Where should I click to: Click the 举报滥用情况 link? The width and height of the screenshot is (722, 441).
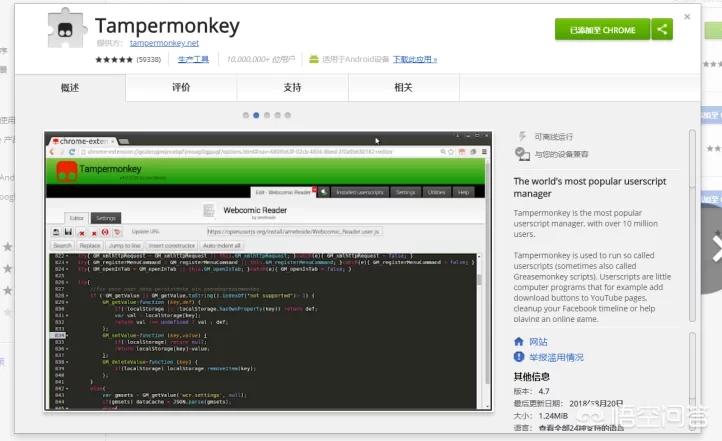(556, 357)
